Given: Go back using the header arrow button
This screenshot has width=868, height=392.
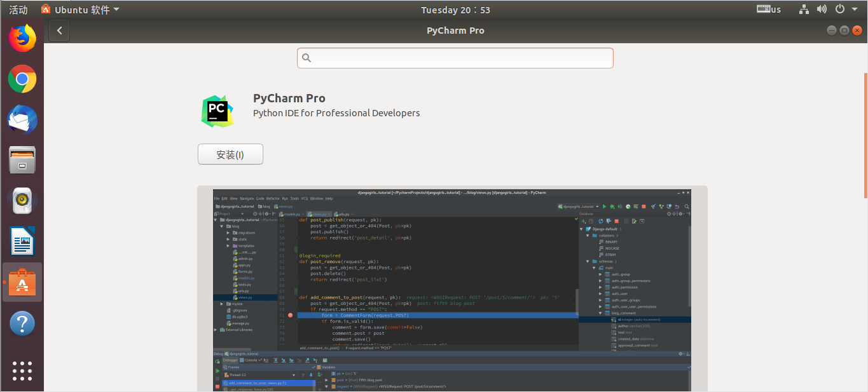Looking at the screenshot, I should coord(59,30).
